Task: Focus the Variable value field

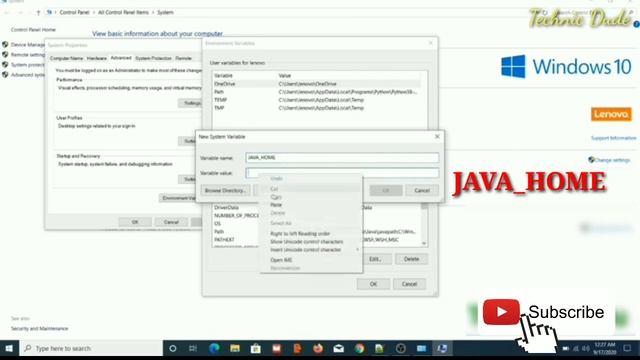Action: pos(342,173)
